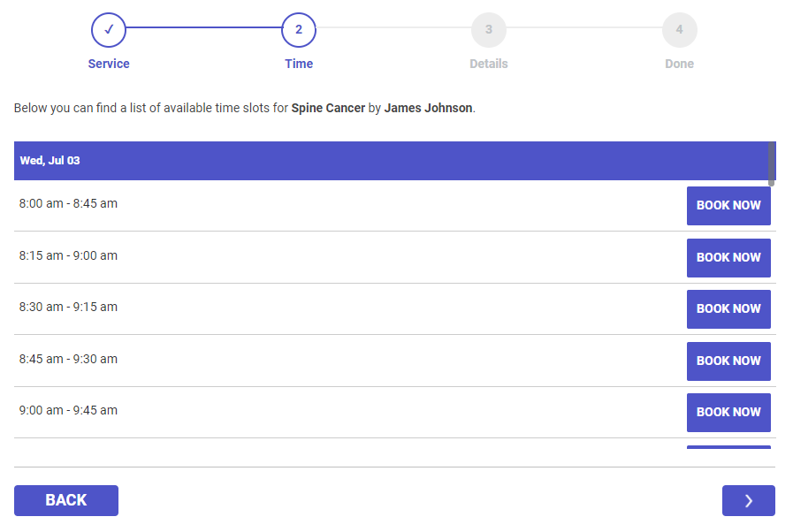Click the Done step label
This screenshot has width=793, height=532.
[x=679, y=64]
